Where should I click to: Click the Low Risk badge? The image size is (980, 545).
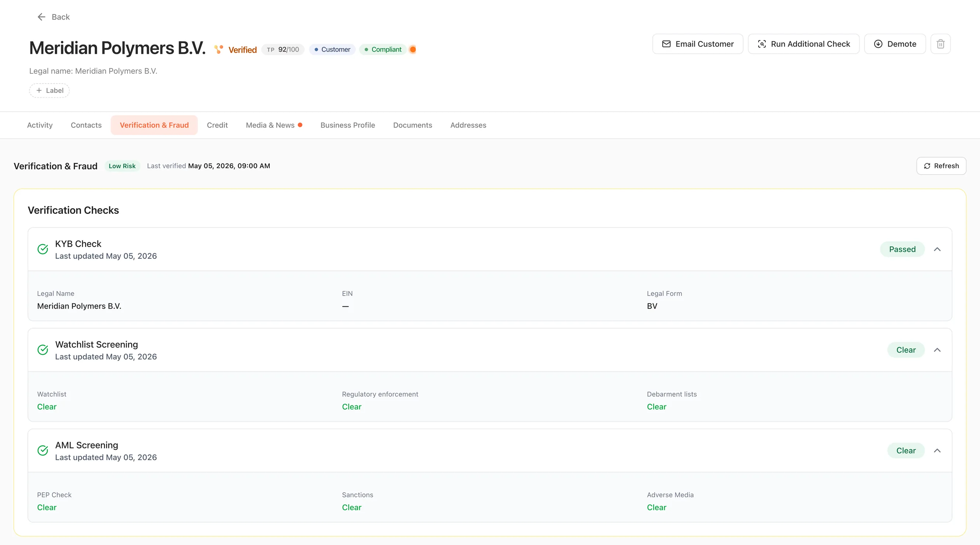pyautogui.click(x=122, y=166)
